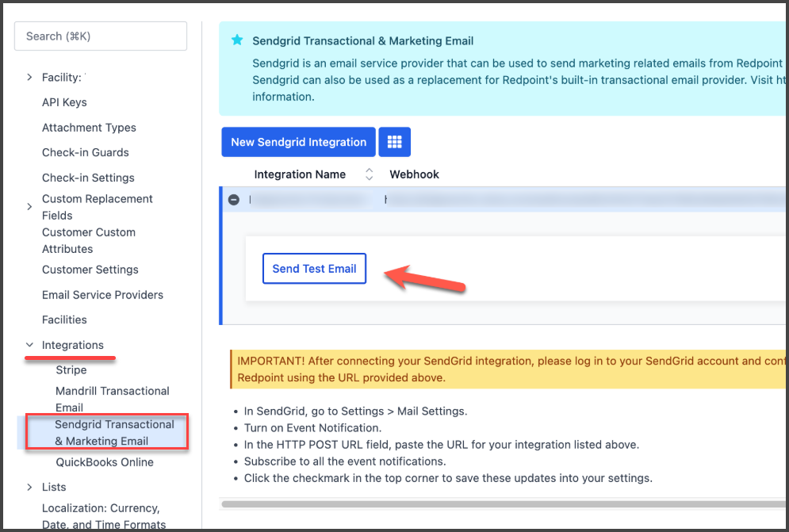Expand Custom Replacement Fields chevron
Viewport: 789px width, 532px height.
29,207
